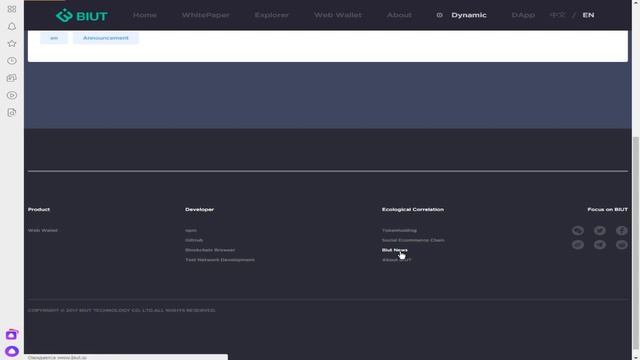
Task: Click the Focus on BIUT heading
Action: 607,209
